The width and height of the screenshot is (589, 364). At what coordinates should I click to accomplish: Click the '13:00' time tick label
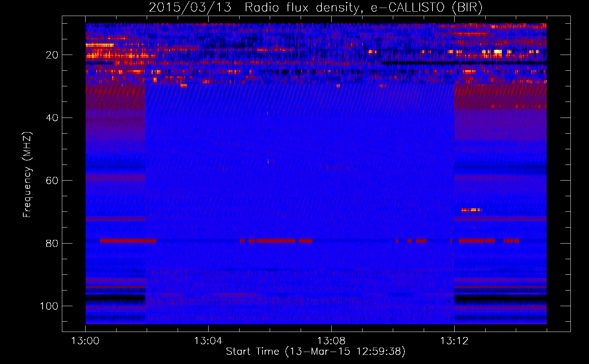[85, 341]
